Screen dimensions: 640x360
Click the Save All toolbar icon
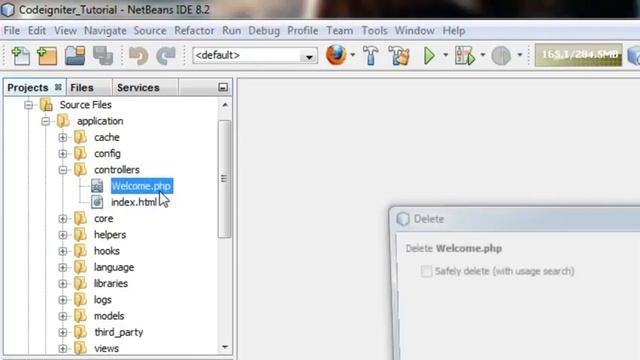(x=103, y=56)
